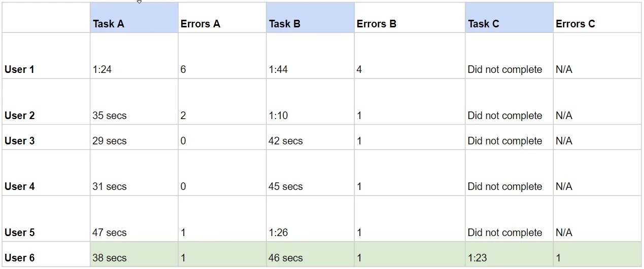Select the Errors A header cell
This screenshot has width=644, height=269.
click(x=222, y=18)
